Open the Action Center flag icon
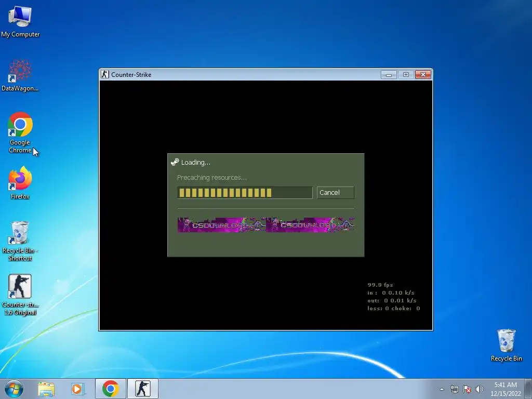The image size is (532, 399). [x=467, y=389]
